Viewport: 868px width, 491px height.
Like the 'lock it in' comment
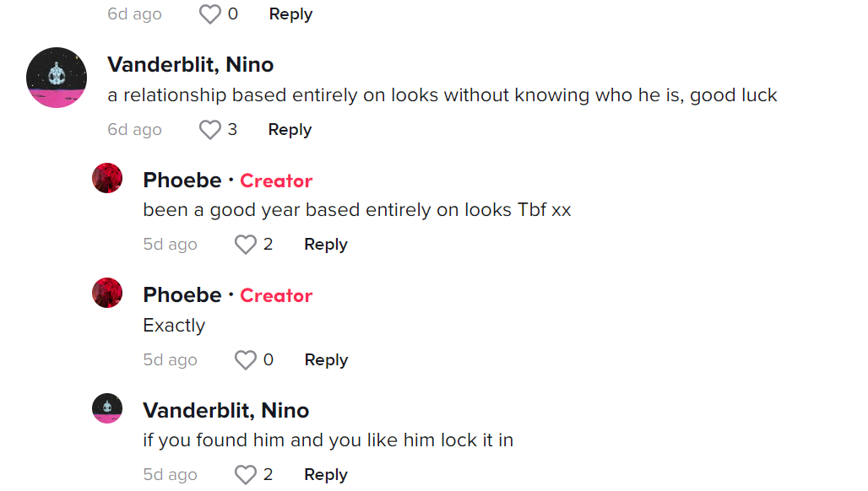tap(245, 474)
